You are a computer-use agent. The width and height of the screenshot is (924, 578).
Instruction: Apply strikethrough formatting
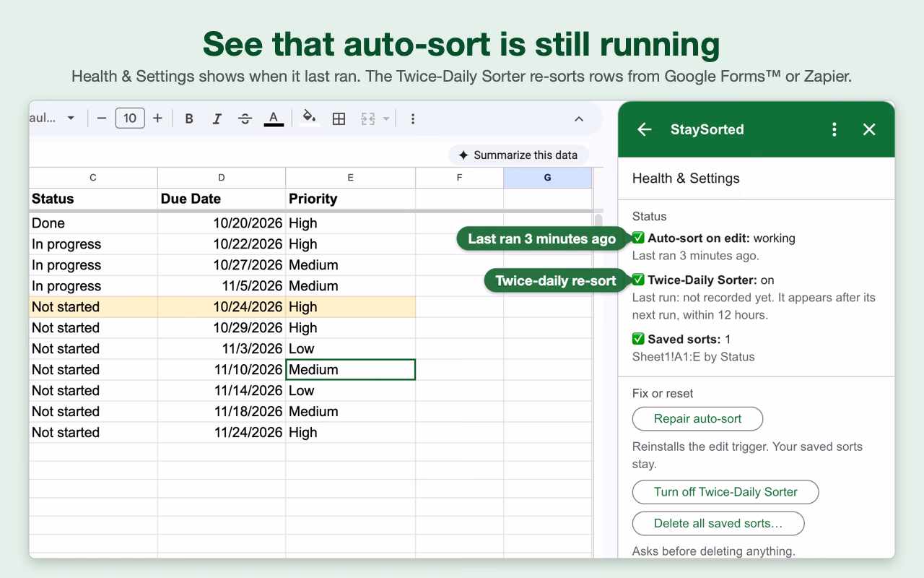(x=245, y=118)
